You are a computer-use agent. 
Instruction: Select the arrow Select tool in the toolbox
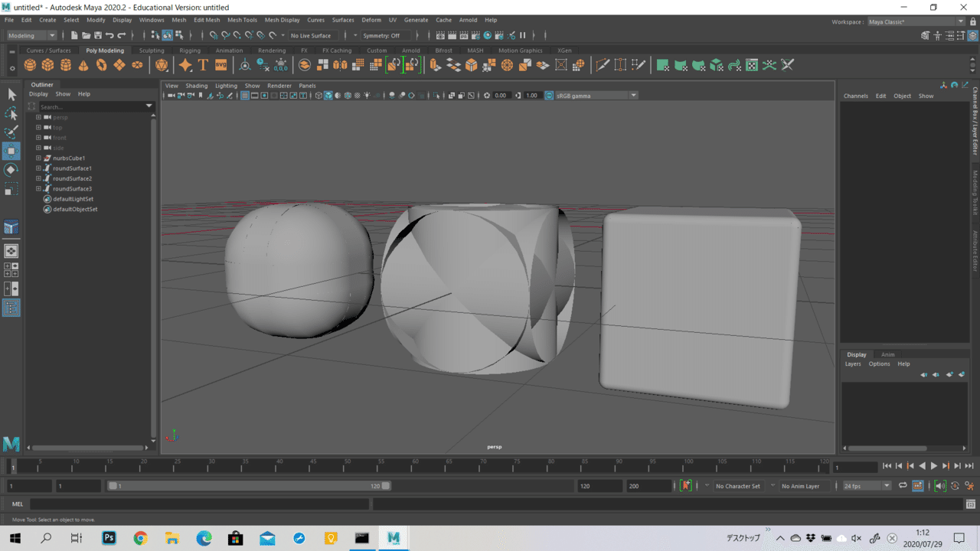(x=11, y=94)
